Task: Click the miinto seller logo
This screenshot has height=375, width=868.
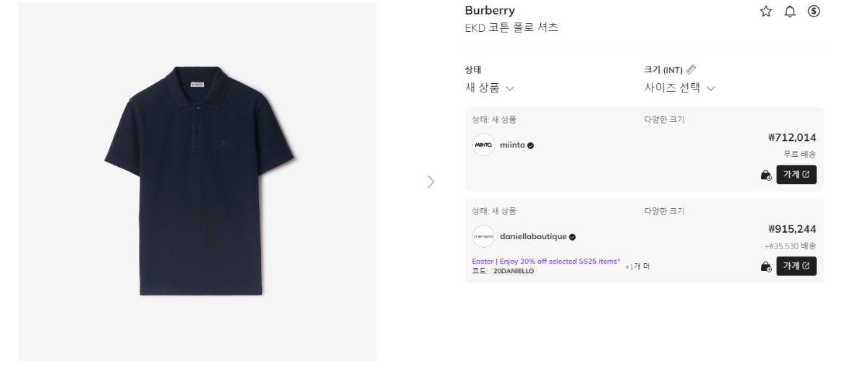Action: click(483, 145)
